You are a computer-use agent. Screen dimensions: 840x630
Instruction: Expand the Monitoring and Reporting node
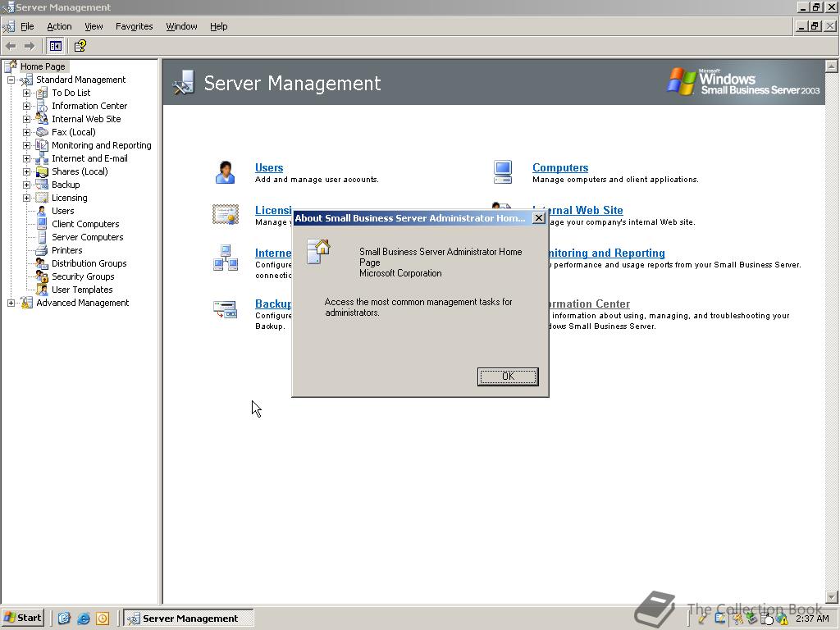[x=26, y=145]
